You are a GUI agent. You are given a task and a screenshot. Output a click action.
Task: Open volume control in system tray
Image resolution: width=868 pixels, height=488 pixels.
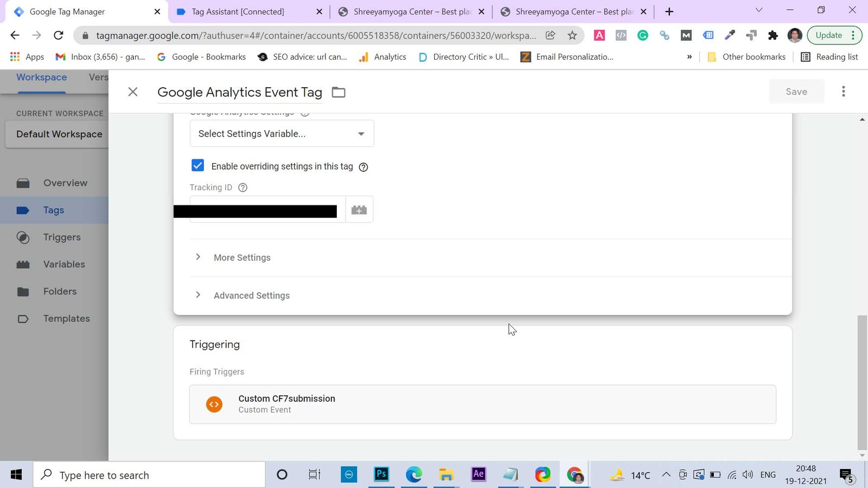click(748, 475)
